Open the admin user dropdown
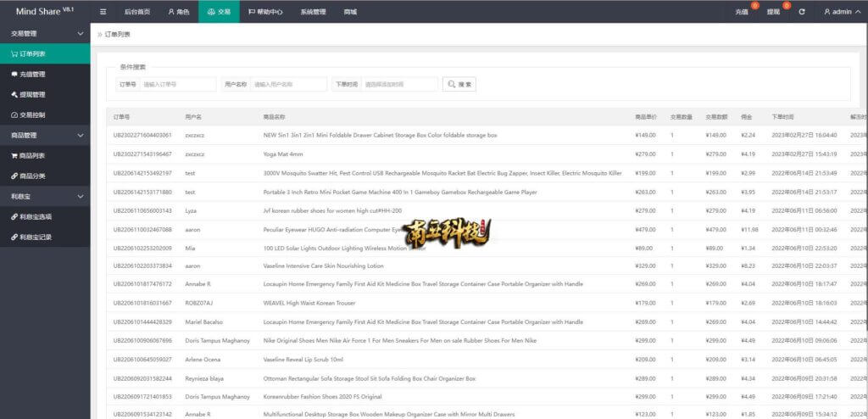Screen dimensions: 868x419 tap(842, 12)
